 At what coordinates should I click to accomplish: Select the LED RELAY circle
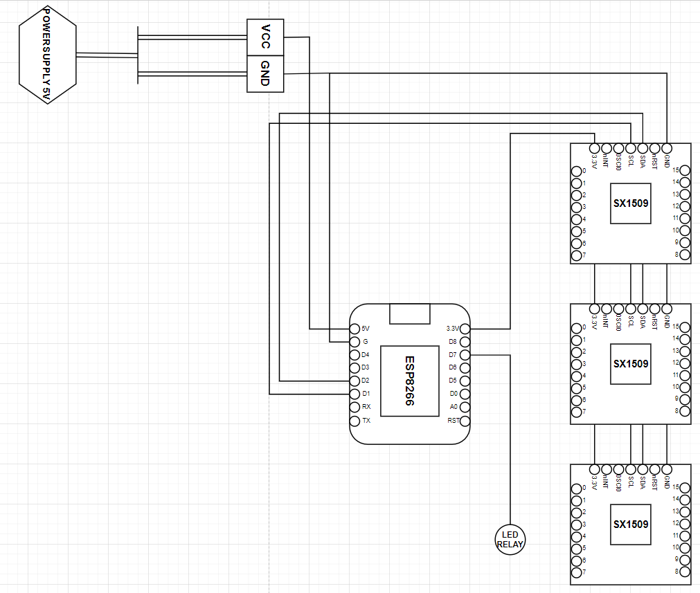coord(510,540)
